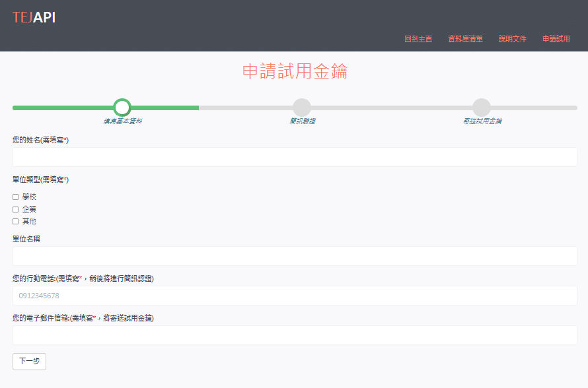
Task: Click the 申請試用金鑰 page heading
Action: coord(295,72)
